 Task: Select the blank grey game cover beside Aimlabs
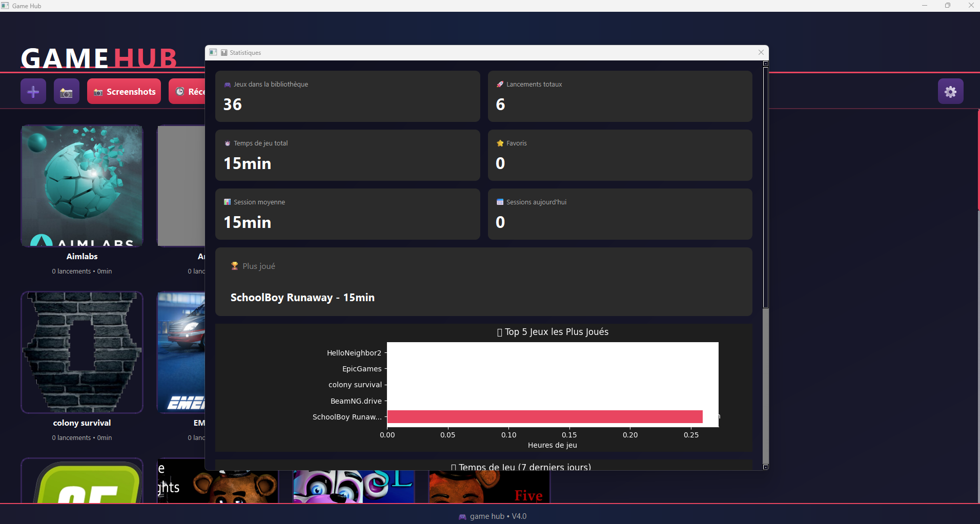pyautogui.click(x=181, y=186)
